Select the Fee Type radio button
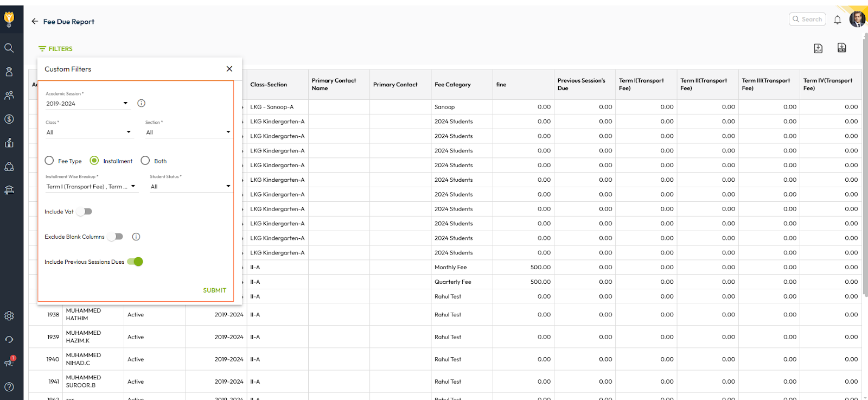Viewport: 868px width, 400px height. [x=49, y=161]
